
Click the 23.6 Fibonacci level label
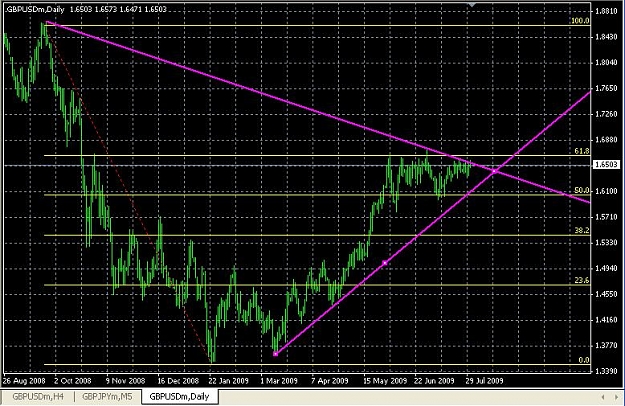[x=582, y=280]
